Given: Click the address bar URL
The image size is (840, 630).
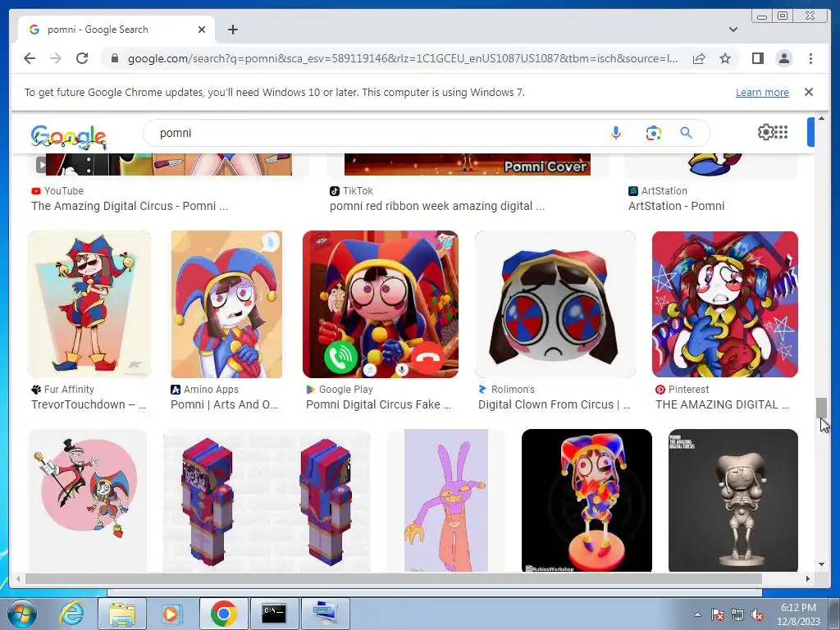Looking at the screenshot, I should tap(402, 58).
